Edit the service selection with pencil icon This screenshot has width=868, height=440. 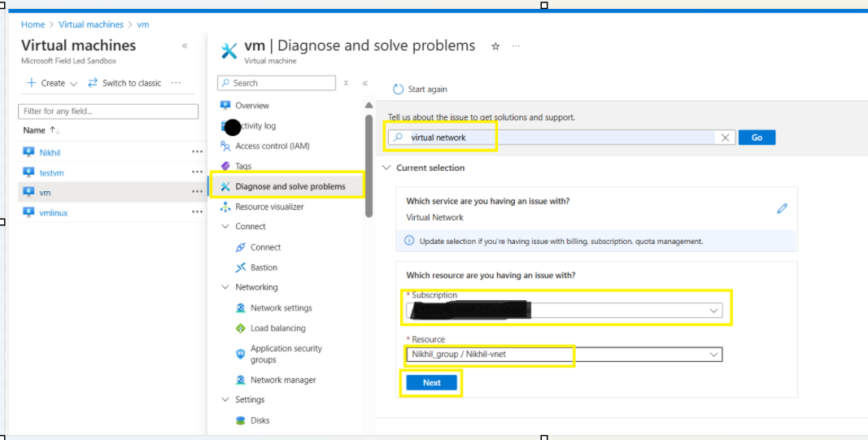point(782,209)
